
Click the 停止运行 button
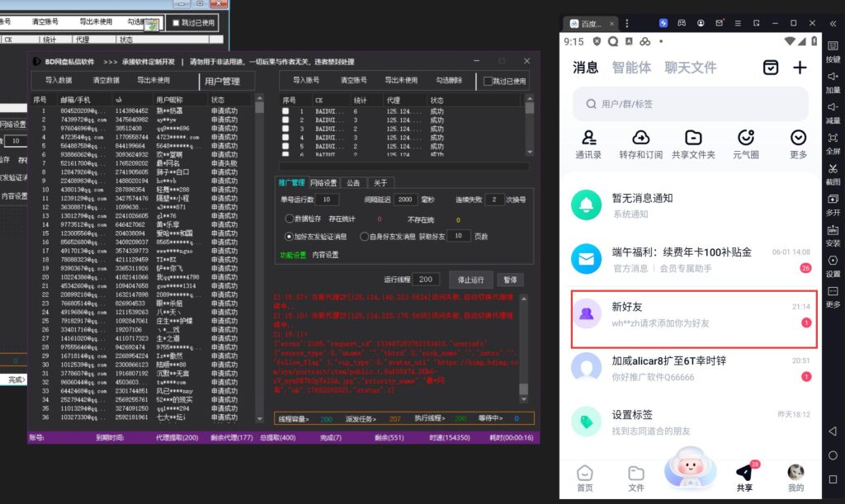click(471, 280)
